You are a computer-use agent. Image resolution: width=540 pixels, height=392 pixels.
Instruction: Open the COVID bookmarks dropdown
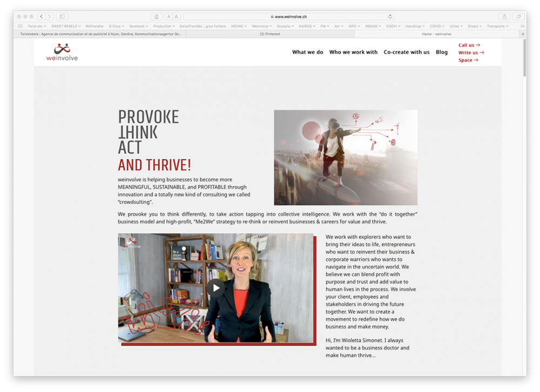(437, 26)
